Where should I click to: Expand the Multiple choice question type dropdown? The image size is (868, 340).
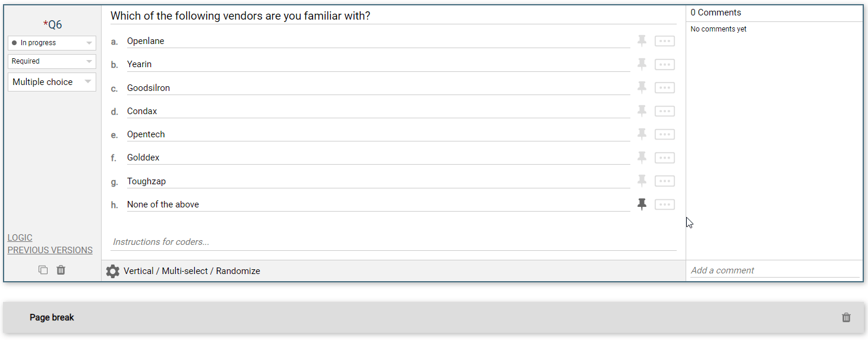point(52,82)
